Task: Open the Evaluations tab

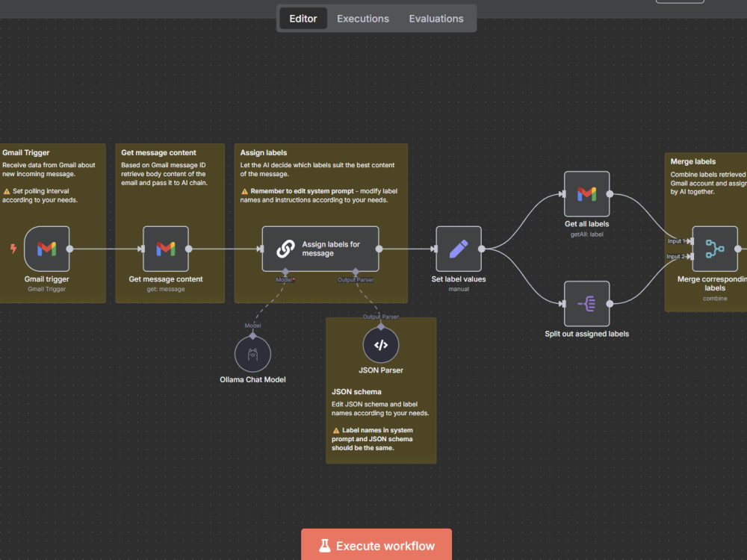Action: [436, 19]
